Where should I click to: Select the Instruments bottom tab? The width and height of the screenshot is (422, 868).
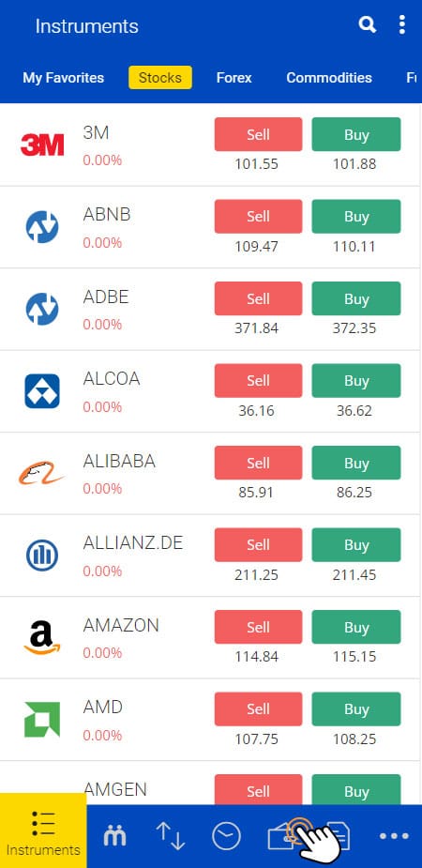coord(43,830)
